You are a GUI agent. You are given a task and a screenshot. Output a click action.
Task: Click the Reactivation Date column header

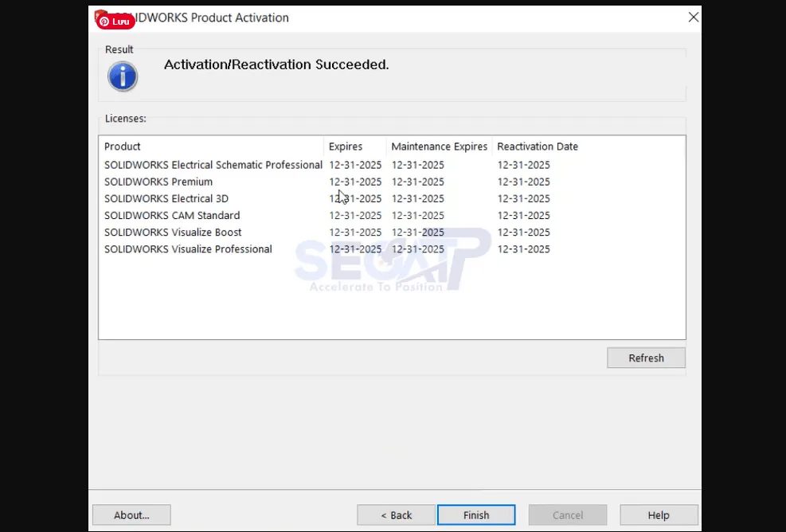(538, 147)
